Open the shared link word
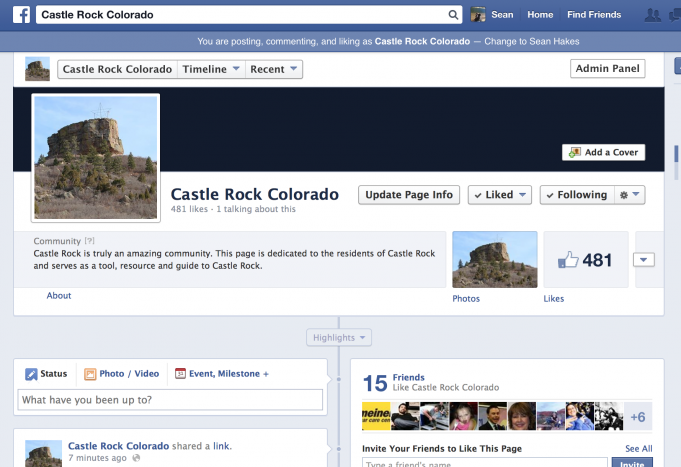The width and height of the screenshot is (681, 467). [221, 446]
